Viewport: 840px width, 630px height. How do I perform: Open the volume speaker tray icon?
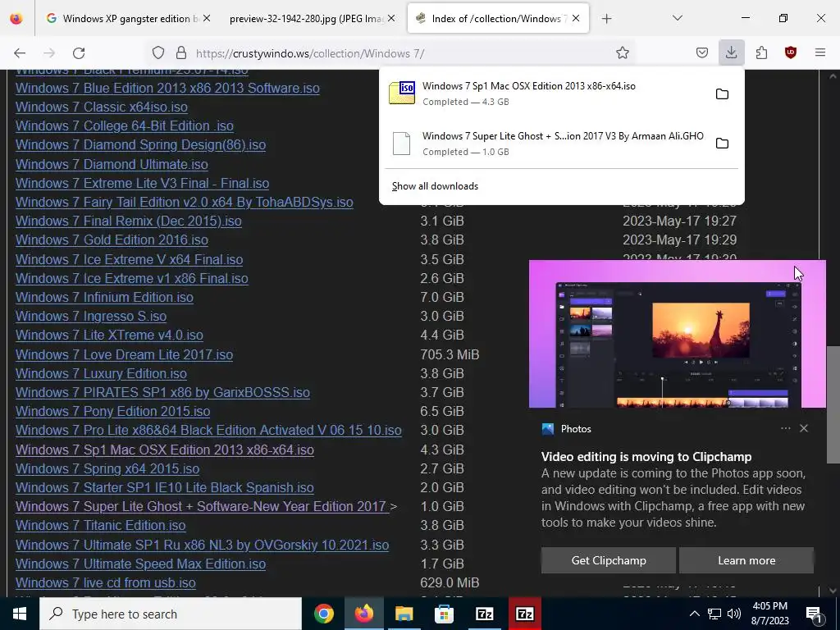734,614
